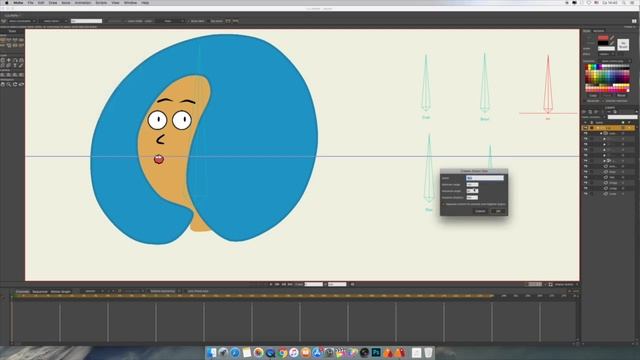Open iTunes from the dock
The height and width of the screenshot is (360, 640).
click(294, 352)
